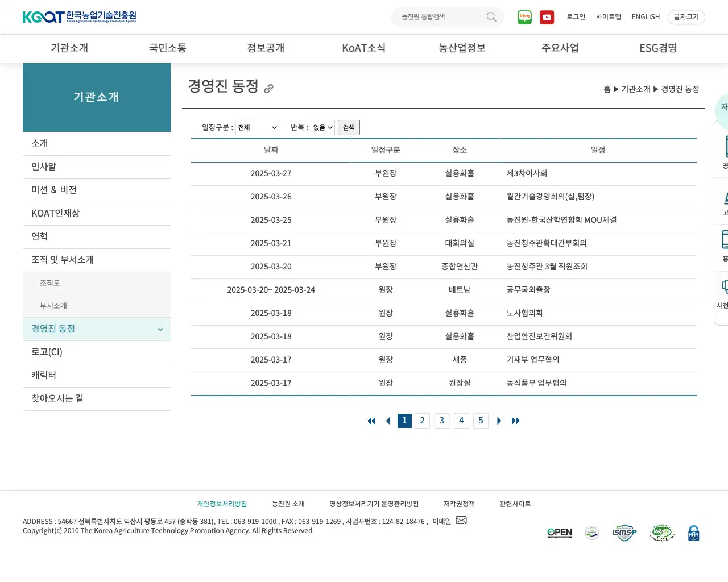Open 개인정보처리방침 footer link

point(222,504)
